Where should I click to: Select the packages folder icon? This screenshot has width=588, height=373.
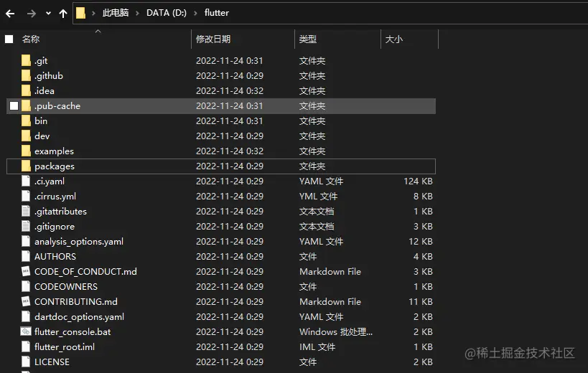[26, 166]
